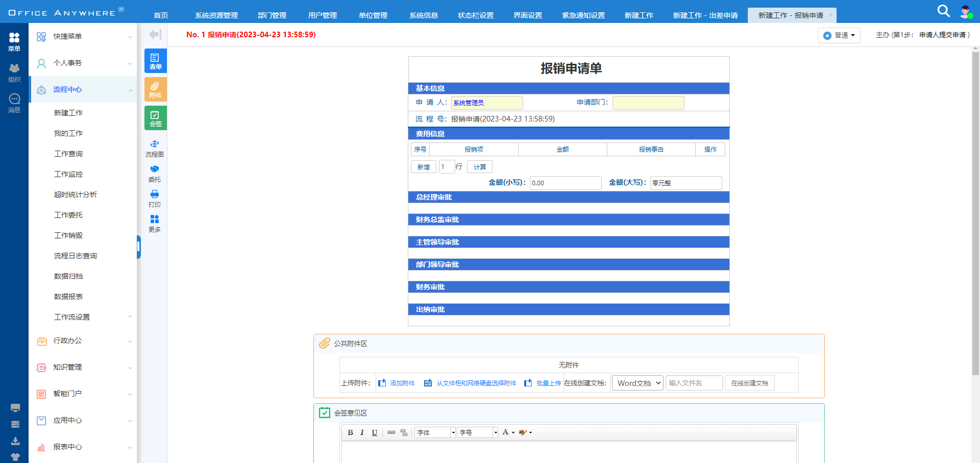
Task: Click the 申请部门 input field
Action: tap(648, 103)
